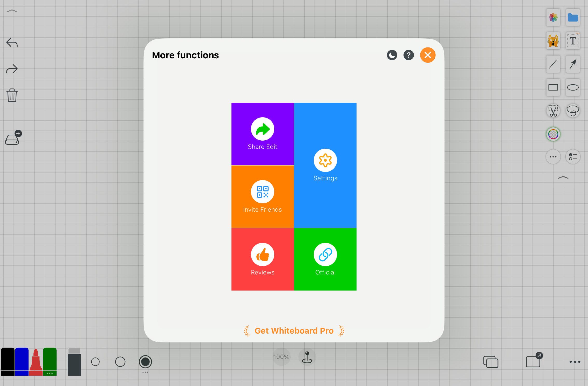Open the help question mark button
Viewport: 588px width, 386px height.
tap(408, 55)
